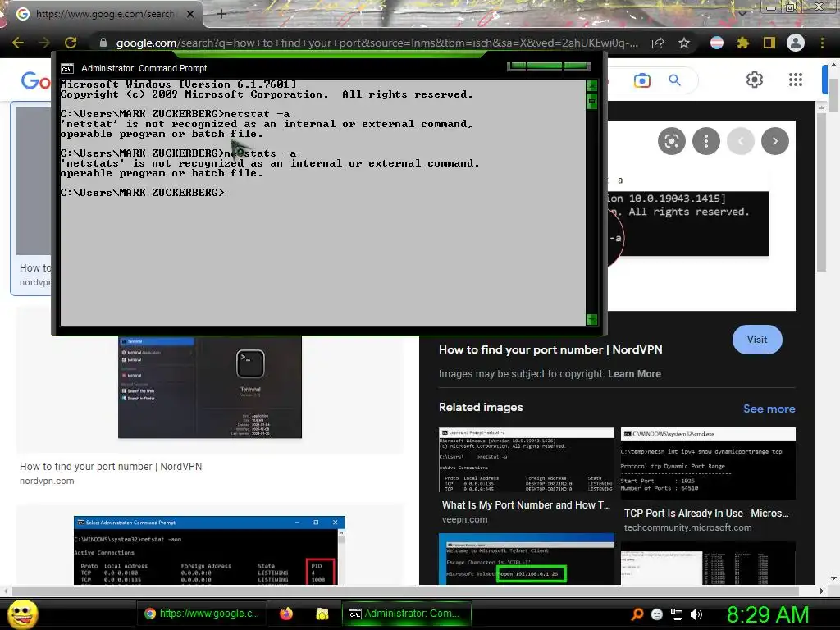Click the blue magnifier search button

674,80
